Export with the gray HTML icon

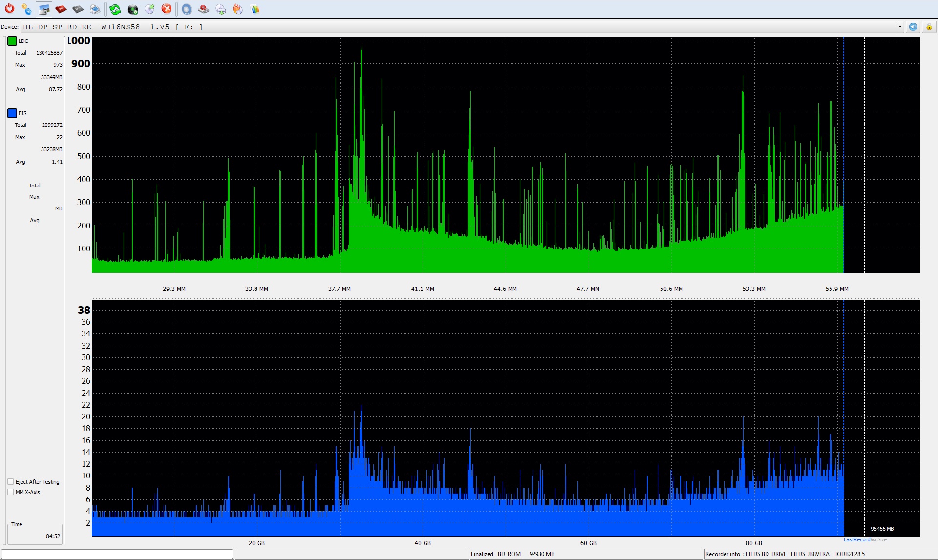(78, 9)
